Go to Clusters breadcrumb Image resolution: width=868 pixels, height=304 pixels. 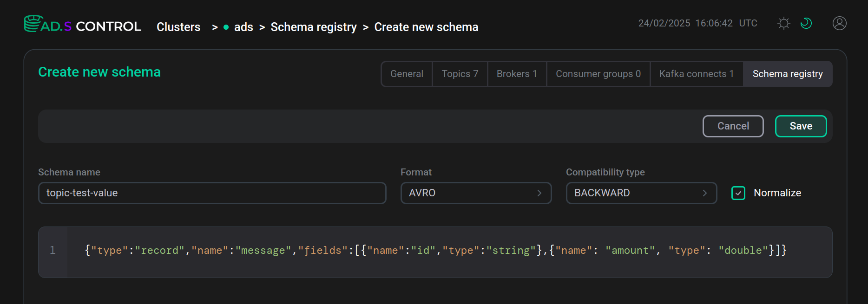[x=178, y=27]
